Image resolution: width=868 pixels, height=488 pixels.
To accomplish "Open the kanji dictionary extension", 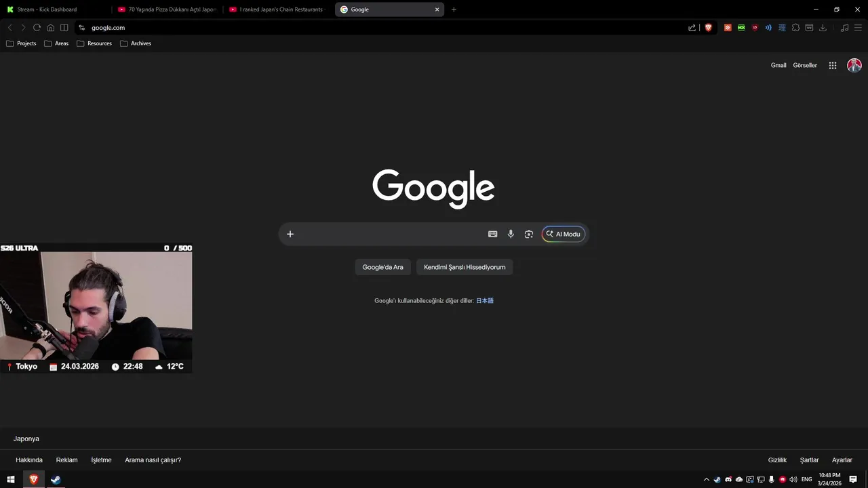I will click(782, 28).
